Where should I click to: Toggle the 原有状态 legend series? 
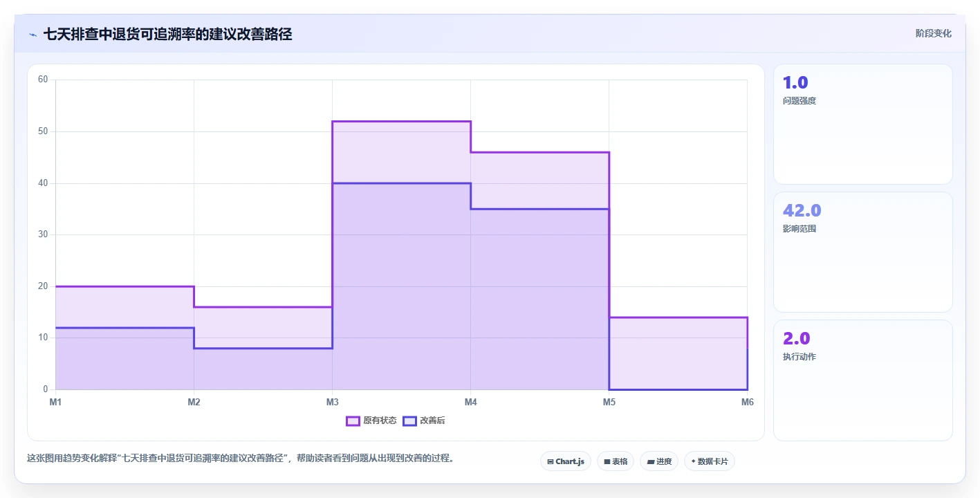coord(371,421)
